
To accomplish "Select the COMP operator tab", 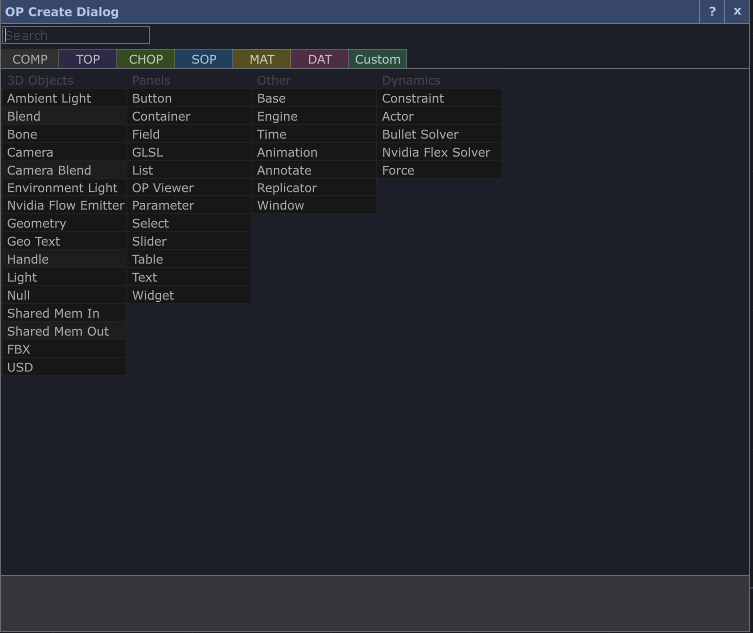I will [x=30, y=59].
